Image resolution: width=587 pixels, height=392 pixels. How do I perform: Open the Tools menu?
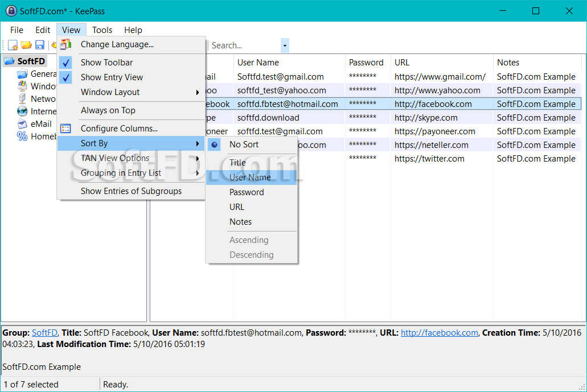tap(102, 30)
